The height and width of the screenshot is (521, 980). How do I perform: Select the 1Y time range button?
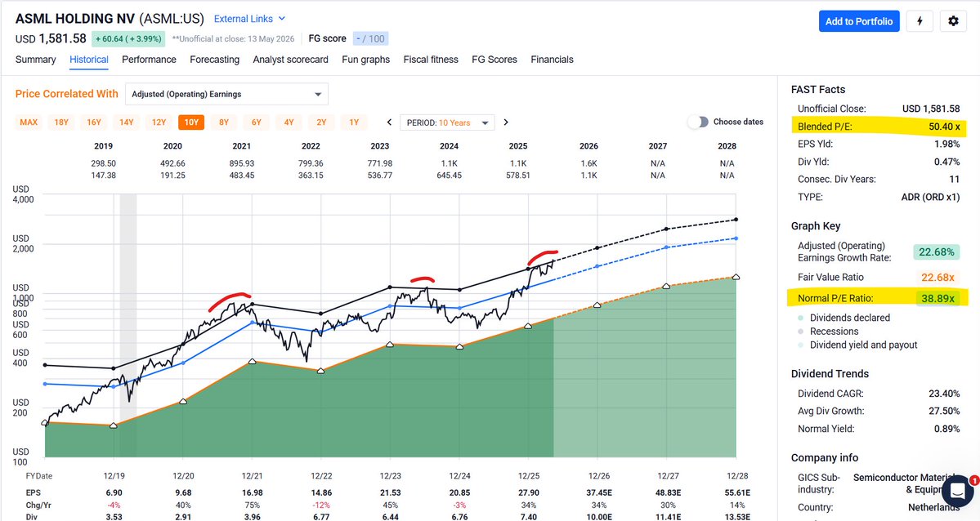coord(354,122)
